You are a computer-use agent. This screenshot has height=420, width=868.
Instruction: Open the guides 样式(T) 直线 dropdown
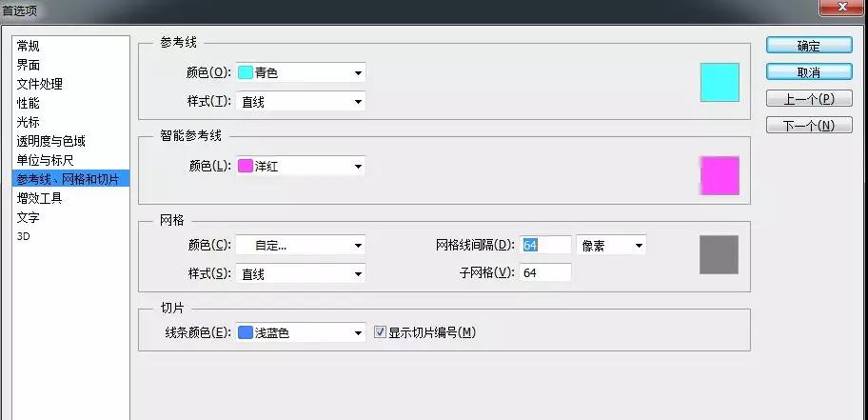[x=301, y=101]
